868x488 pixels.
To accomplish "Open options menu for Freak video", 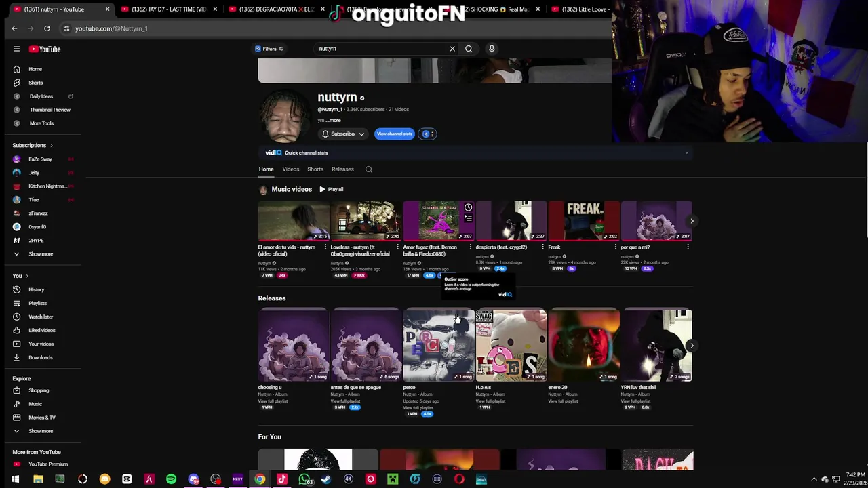I will click(x=615, y=247).
